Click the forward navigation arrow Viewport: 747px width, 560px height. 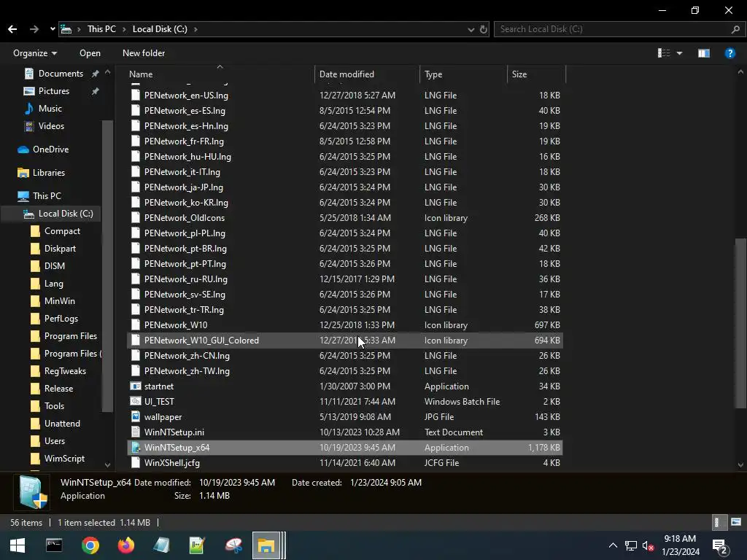pos(34,29)
